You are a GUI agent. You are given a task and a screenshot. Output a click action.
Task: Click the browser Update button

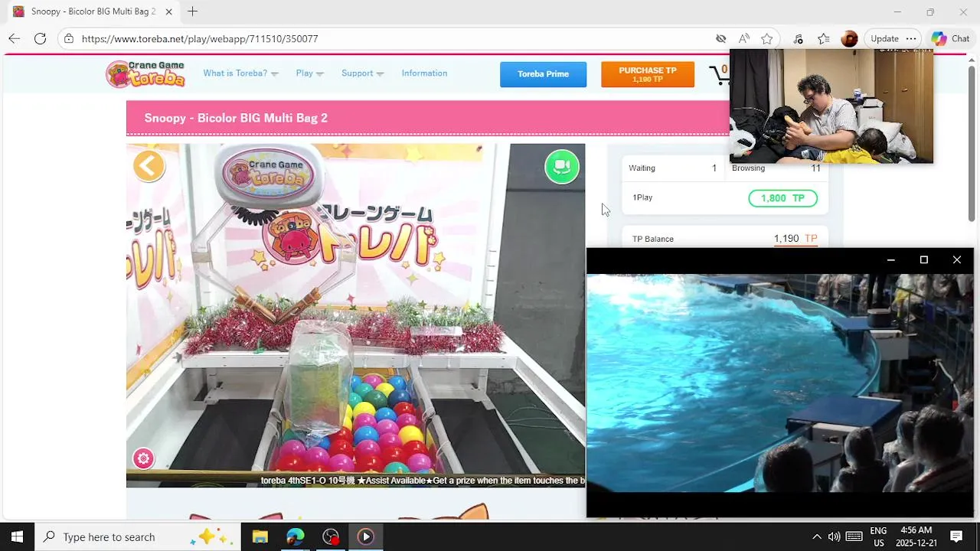coord(884,38)
